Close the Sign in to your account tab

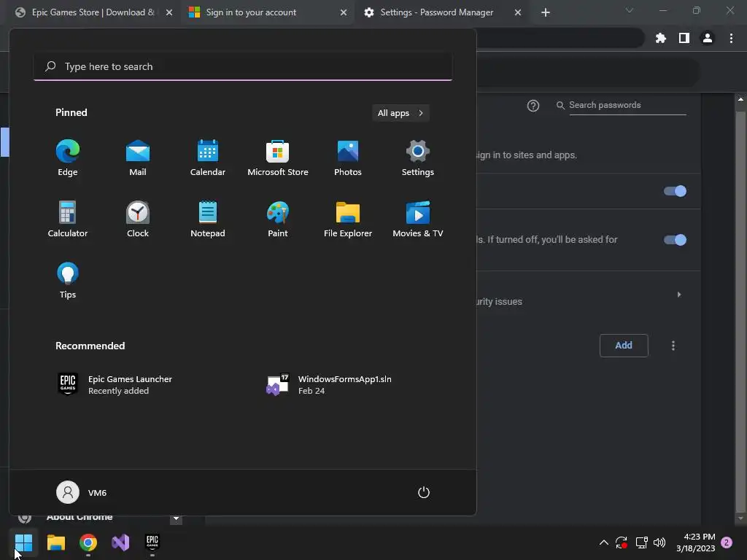[344, 12]
